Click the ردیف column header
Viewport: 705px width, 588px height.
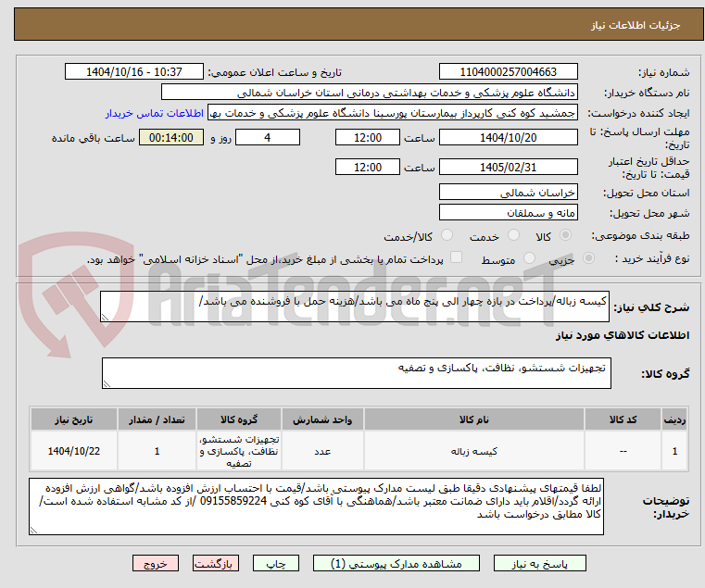click(x=674, y=419)
